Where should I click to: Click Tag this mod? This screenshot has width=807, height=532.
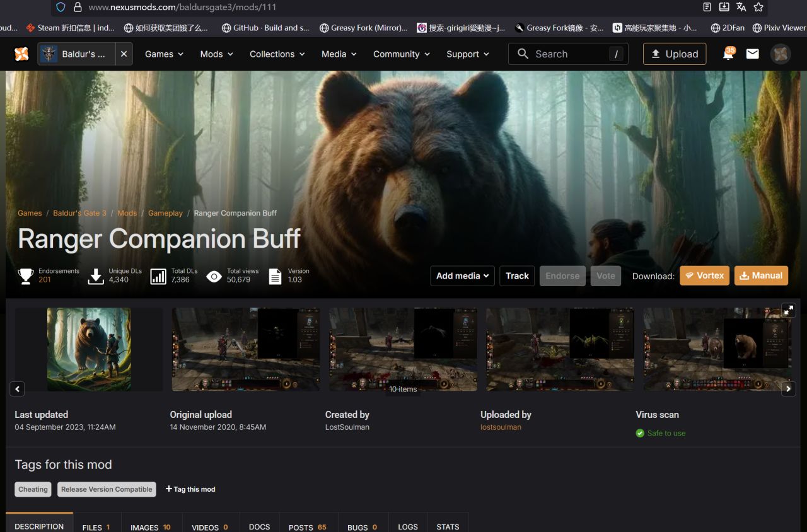pos(190,489)
